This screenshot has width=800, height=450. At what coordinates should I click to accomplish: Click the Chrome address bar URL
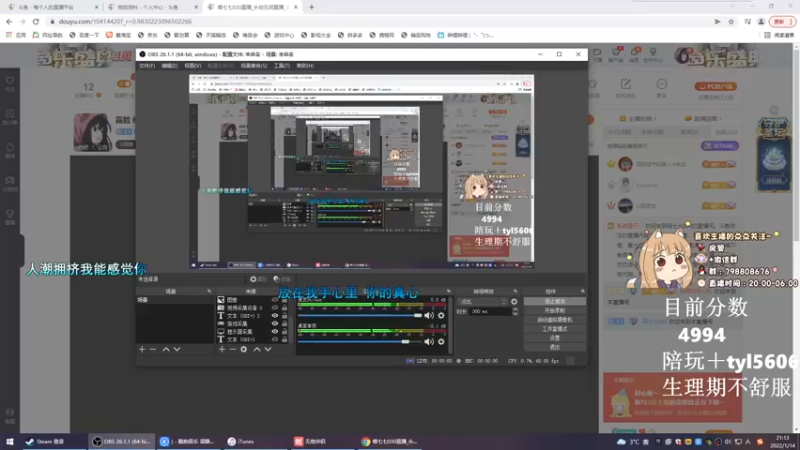coord(126,21)
